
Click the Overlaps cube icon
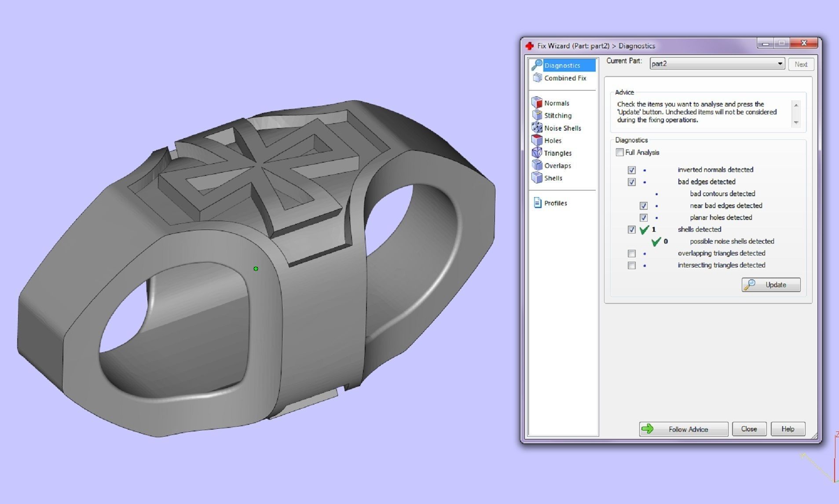(x=537, y=165)
